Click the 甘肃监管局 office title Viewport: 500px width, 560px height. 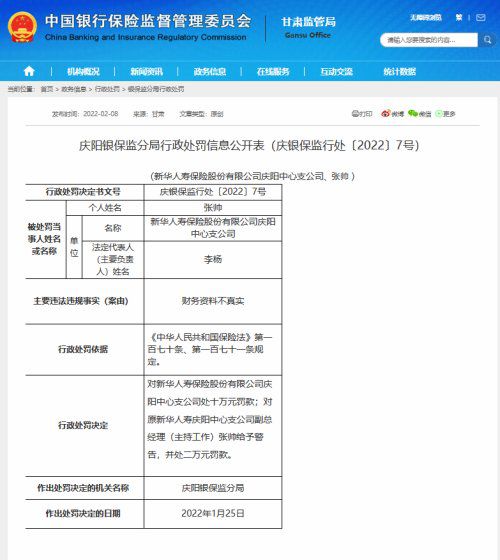[309, 22]
